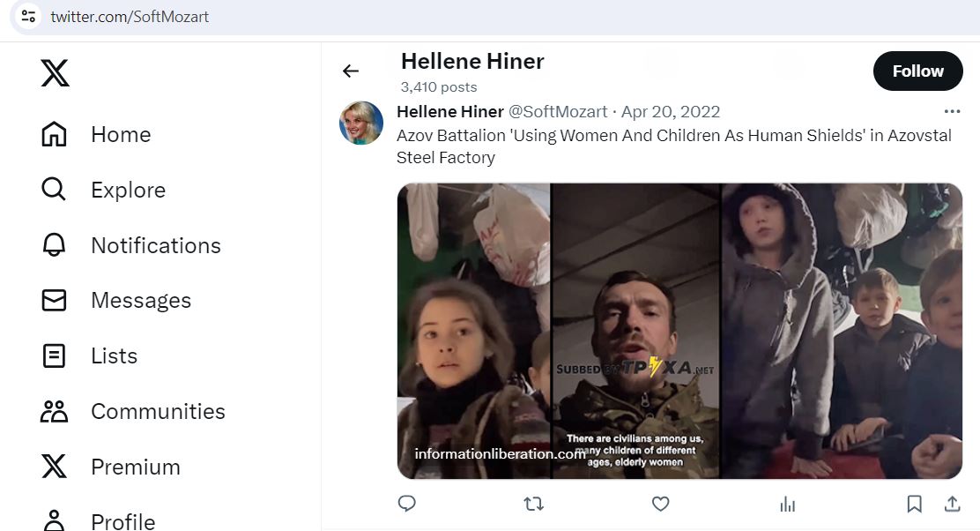The image size is (980, 531).
Task: Share the post using the upload arrow icon
Action: click(x=952, y=504)
